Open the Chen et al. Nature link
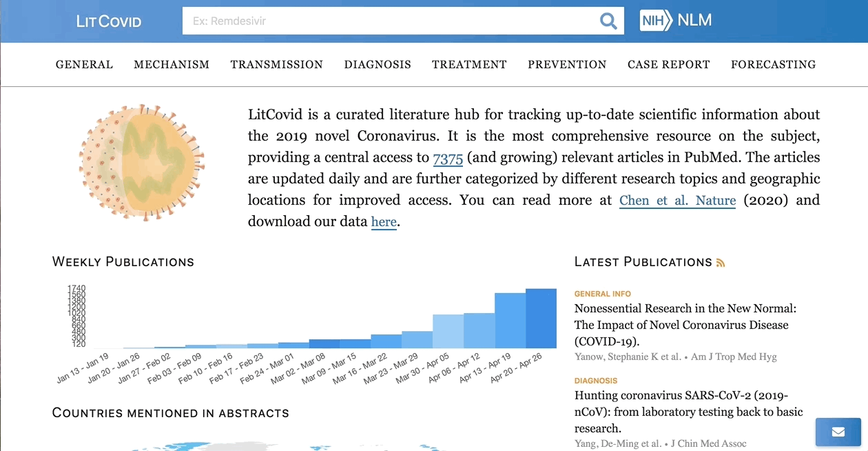This screenshot has height=451, width=868. point(677,201)
